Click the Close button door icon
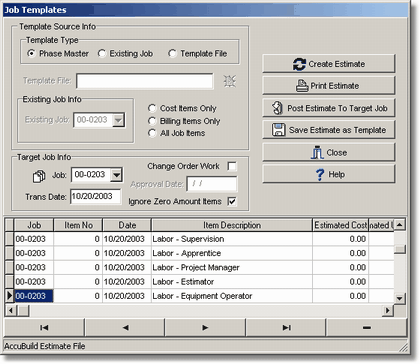Image resolution: width=420 pixels, height=364 pixels. (x=317, y=152)
